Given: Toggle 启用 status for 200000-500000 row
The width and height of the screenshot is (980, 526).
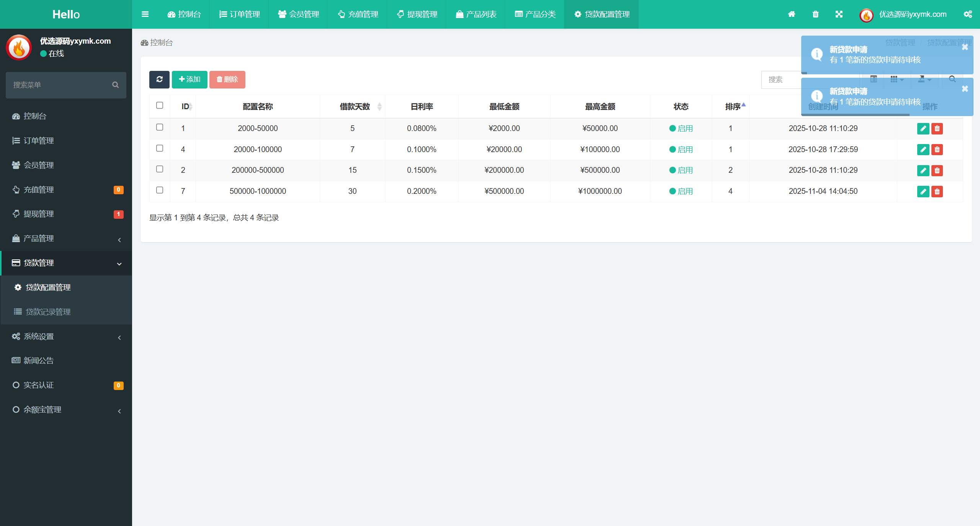Looking at the screenshot, I should pos(681,170).
